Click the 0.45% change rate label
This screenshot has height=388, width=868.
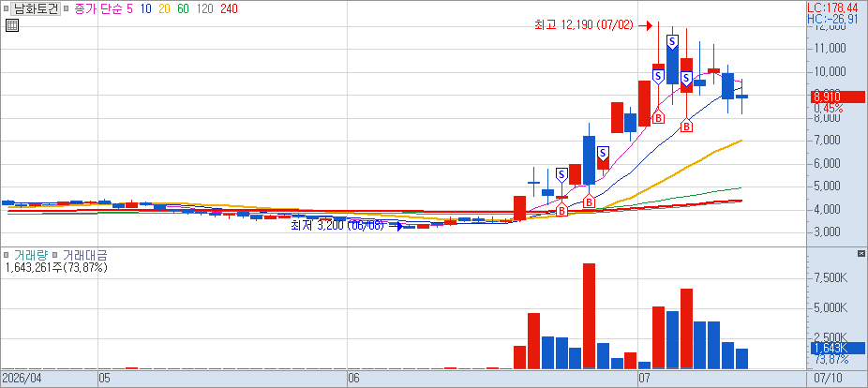point(828,108)
